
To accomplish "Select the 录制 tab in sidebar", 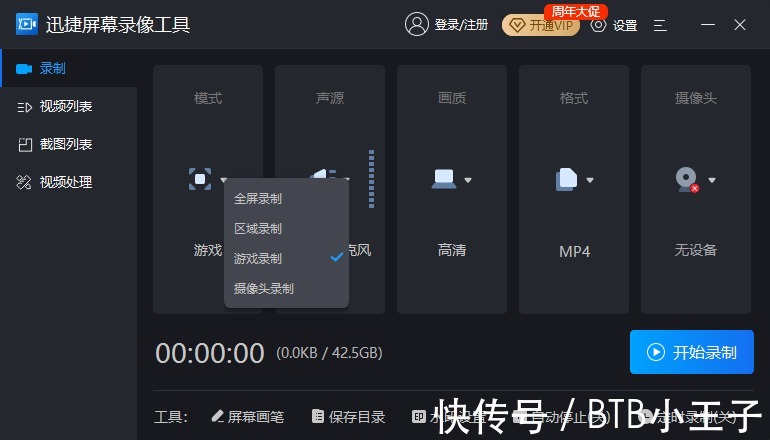I will (x=69, y=68).
